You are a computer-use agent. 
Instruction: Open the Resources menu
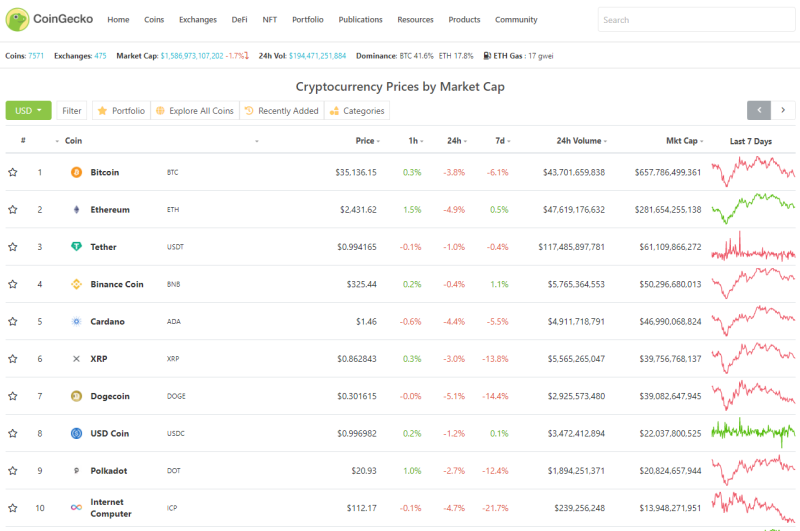(x=415, y=19)
